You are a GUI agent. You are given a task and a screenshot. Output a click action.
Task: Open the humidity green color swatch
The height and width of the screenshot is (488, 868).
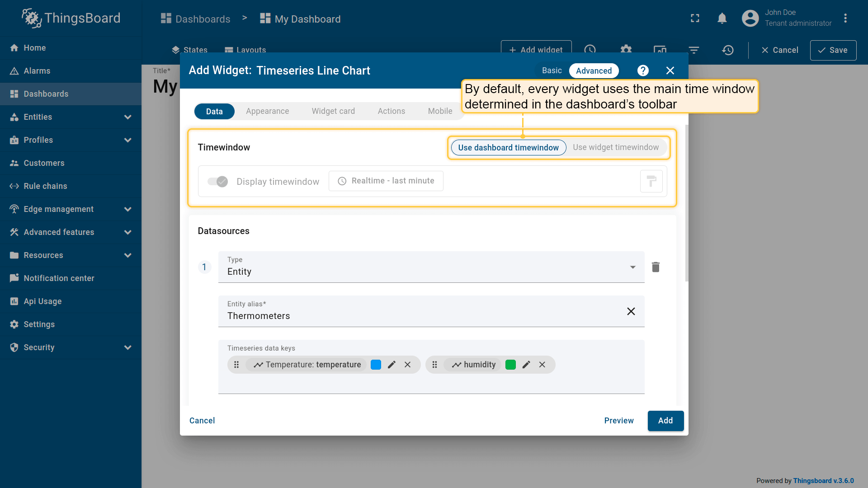click(510, 365)
